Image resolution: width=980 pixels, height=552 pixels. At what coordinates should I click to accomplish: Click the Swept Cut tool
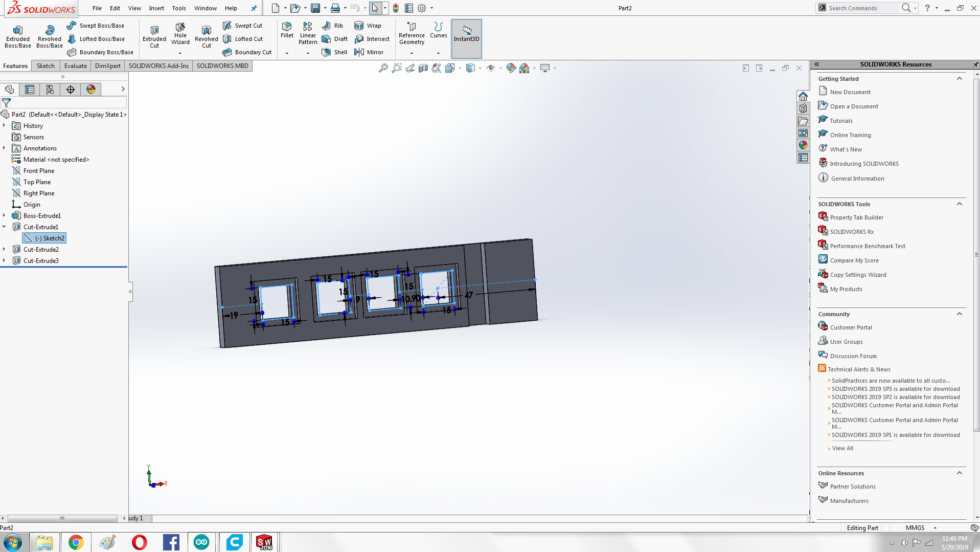[x=243, y=26]
